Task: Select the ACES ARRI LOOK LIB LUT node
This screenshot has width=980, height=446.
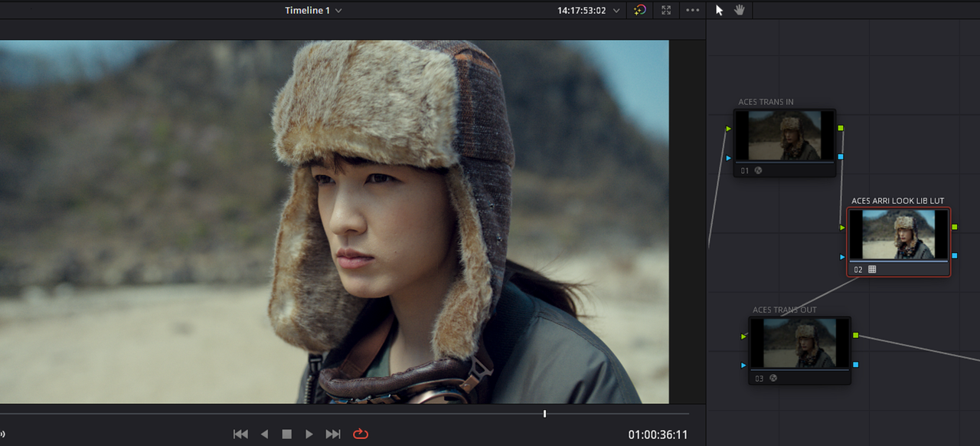Action: (898, 241)
